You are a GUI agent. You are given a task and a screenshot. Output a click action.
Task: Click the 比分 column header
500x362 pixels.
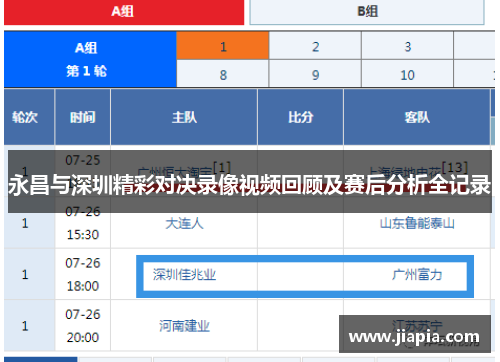pyautogui.click(x=300, y=117)
